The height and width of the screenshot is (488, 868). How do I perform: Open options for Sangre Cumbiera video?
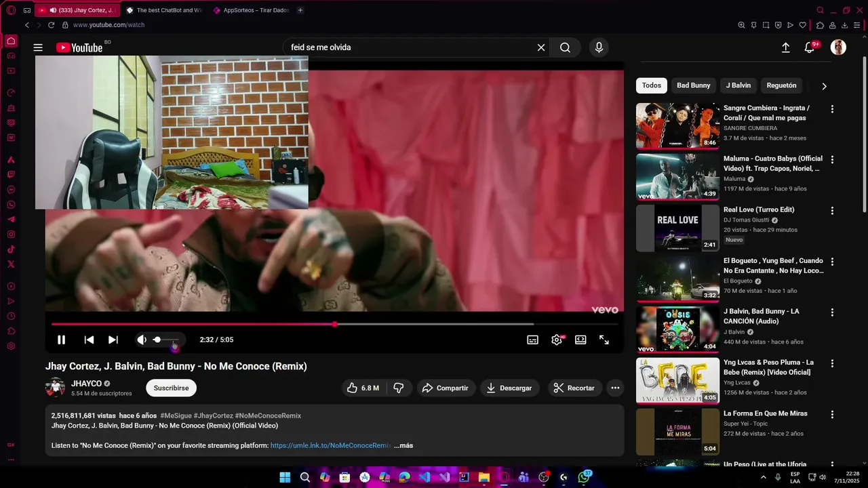[x=832, y=108]
